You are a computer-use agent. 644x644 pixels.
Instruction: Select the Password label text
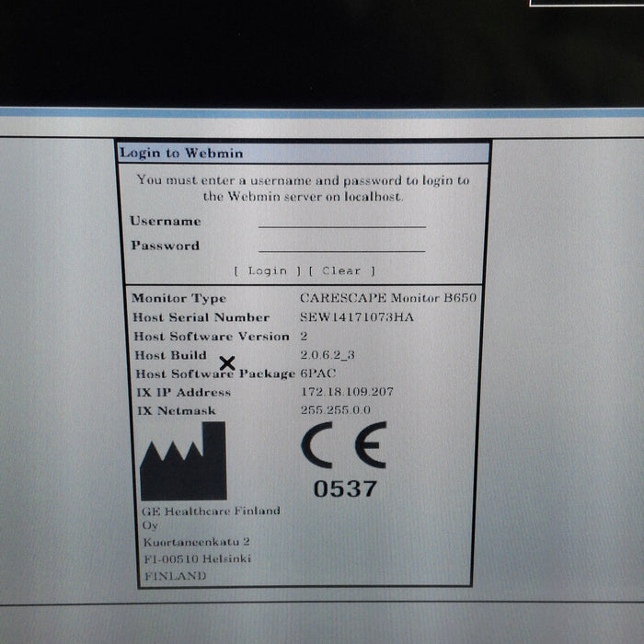(165, 246)
